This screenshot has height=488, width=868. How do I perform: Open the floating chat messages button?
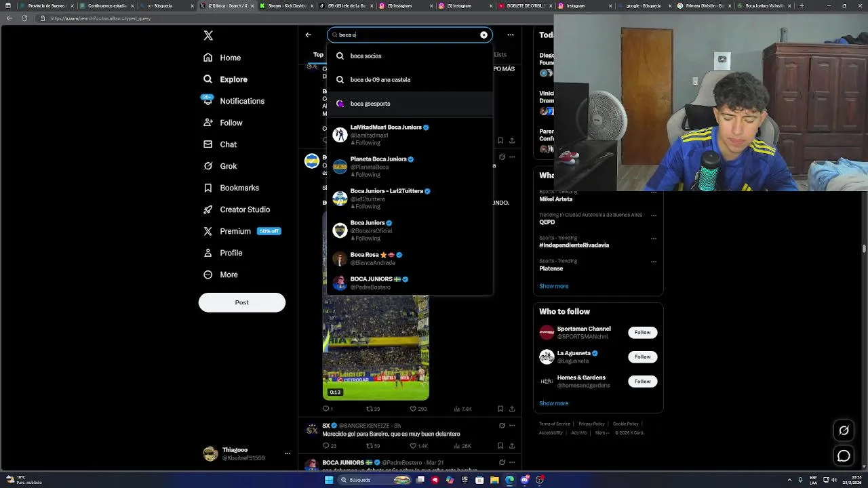click(844, 456)
